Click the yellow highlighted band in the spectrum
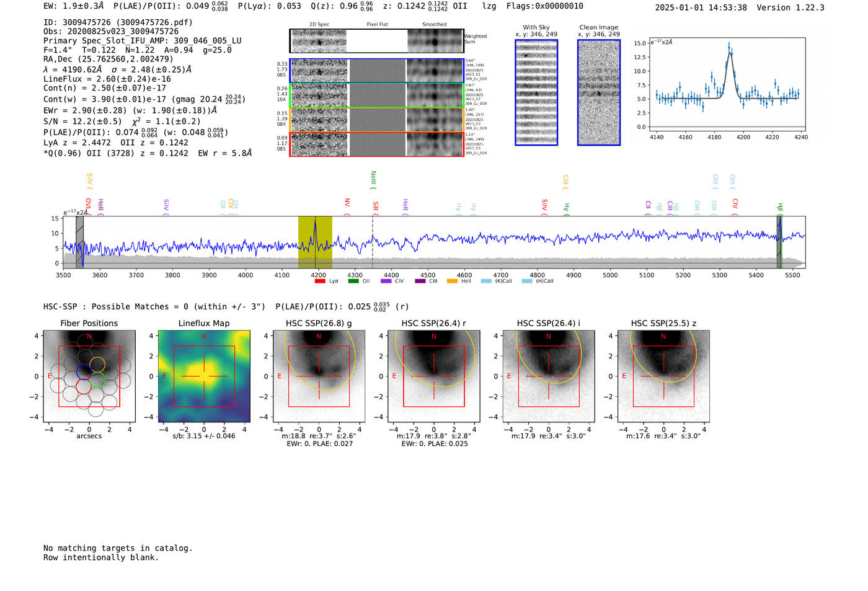This screenshot has width=868, height=591. click(315, 242)
